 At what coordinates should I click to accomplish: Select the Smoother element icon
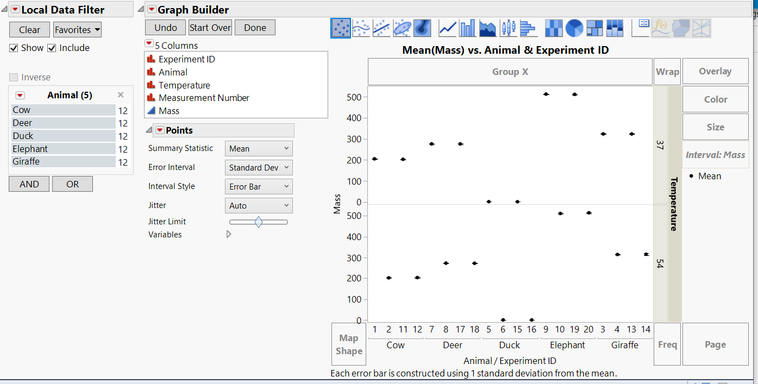(x=362, y=28)
